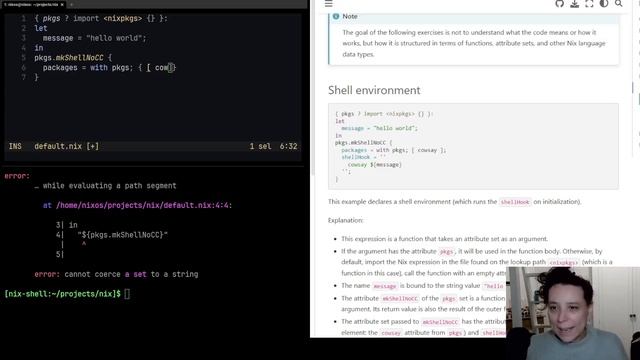Click editor line 1 pkgs import nixpkgs
This screenshot has width=640, height=360.
(x=101, y=18)
